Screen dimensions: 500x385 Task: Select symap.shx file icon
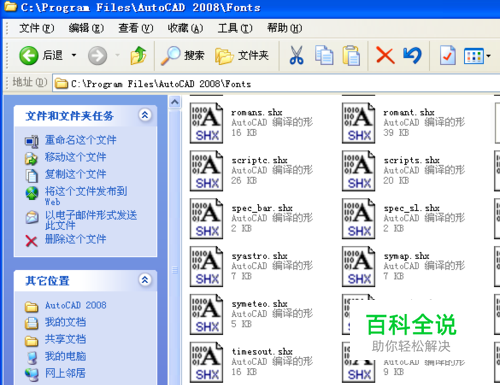[359, 266]
